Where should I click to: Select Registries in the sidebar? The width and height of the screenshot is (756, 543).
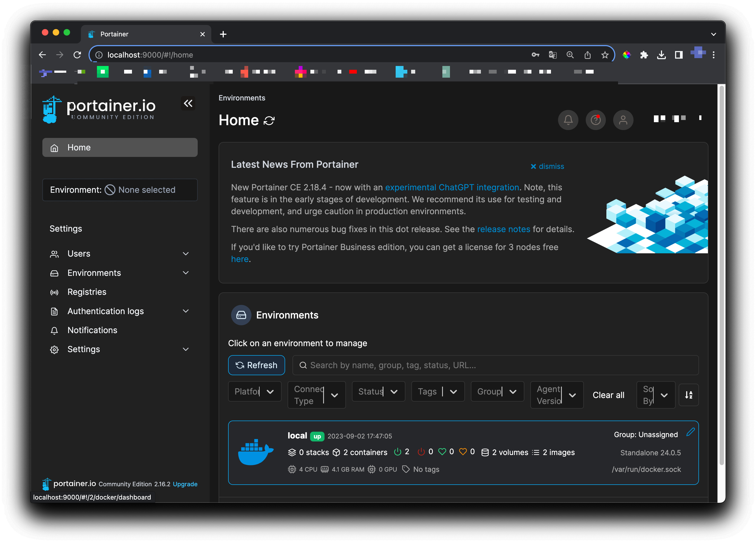pyautogui.click(x=87, y=292)
